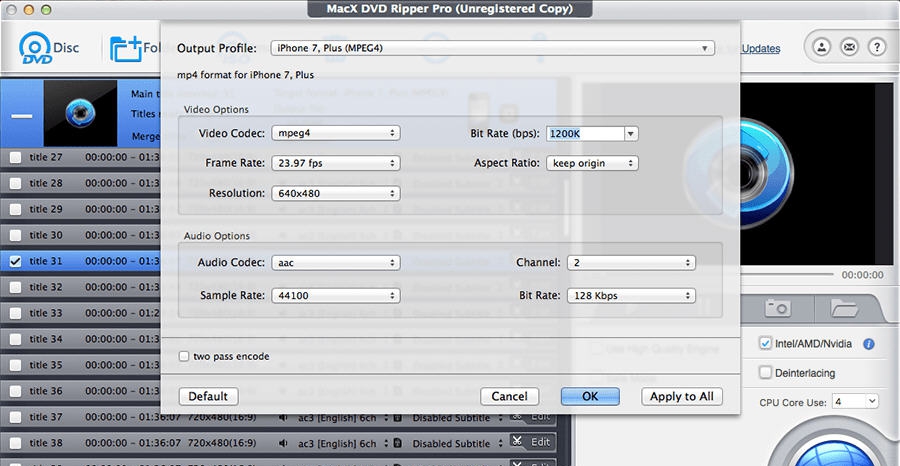Check the title 27 checkbox
Viewport: 900px width, 466px height.
(x=15, y=157)
